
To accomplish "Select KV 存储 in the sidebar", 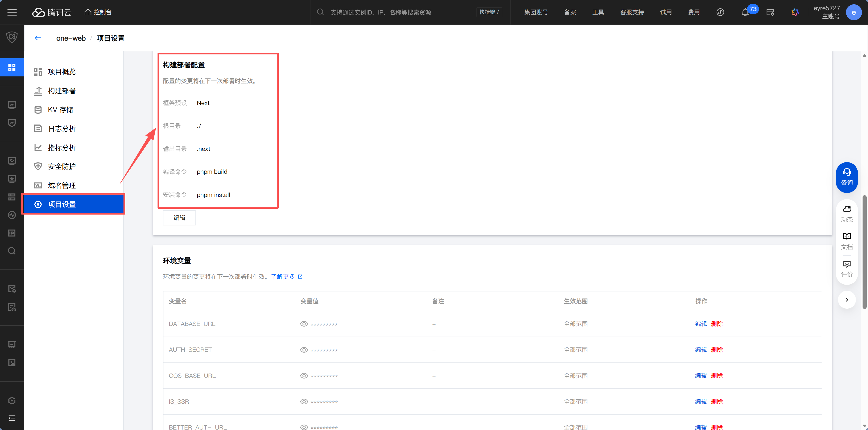I will pyautogui.click(x=60, y=110).
